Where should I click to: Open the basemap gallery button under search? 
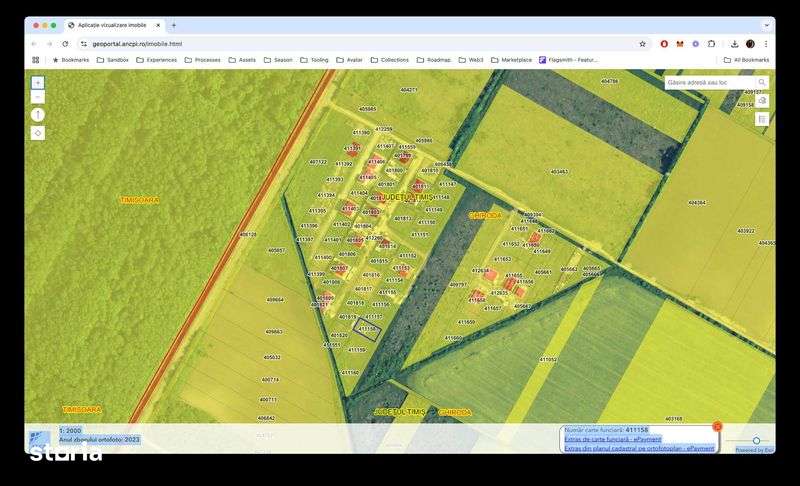[x=762, y=101]
